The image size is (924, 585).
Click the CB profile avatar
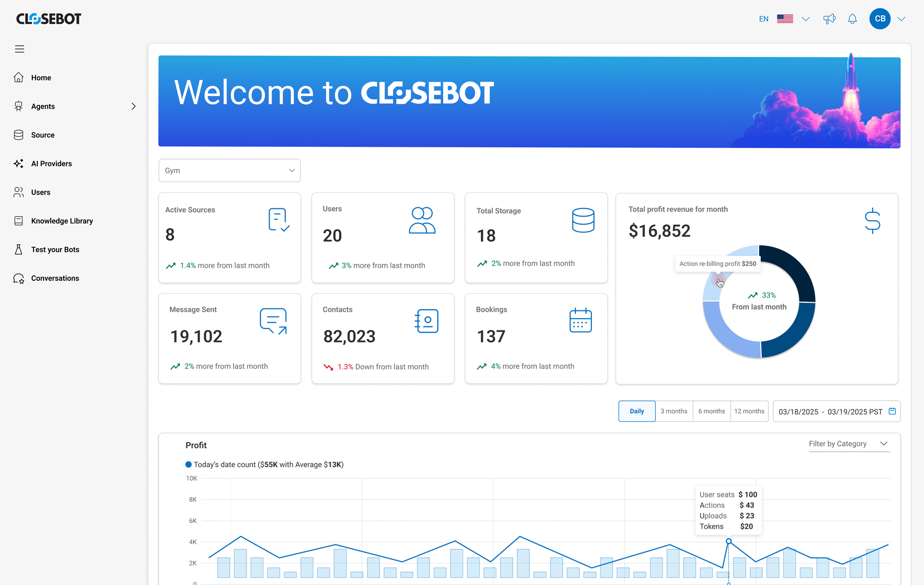[x=879, y=19]
